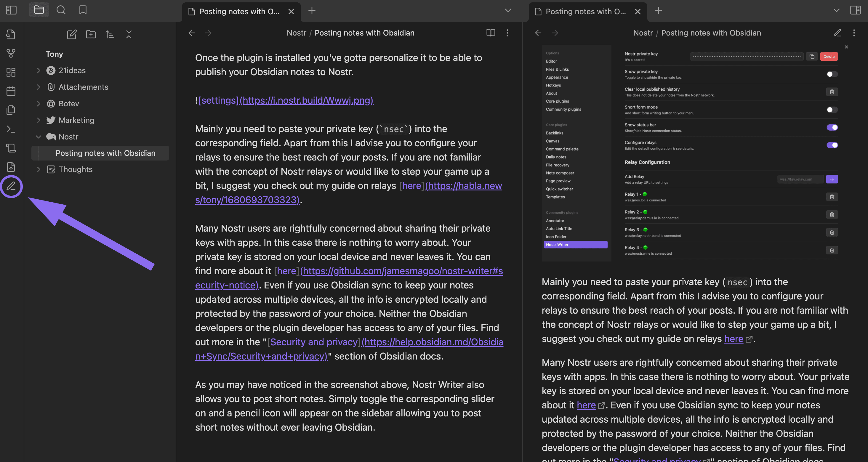Navigate back in the left note pane
The image size is (868, 462).
(192, 33)
